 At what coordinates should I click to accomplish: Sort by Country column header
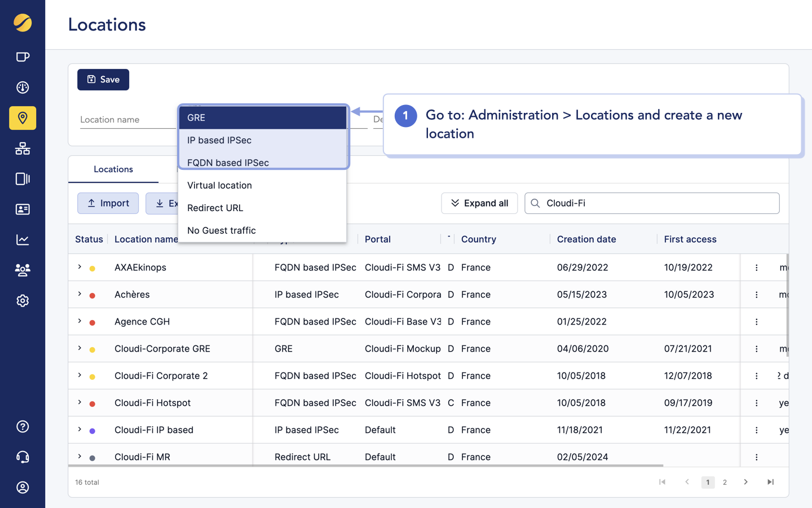pyautogui.click(x=479, y=239)
